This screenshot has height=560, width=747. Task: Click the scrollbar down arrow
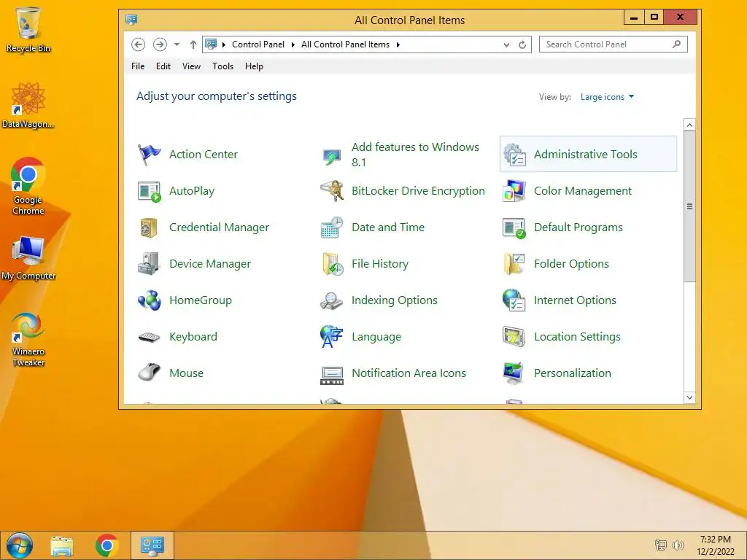[x=689, y=397]
